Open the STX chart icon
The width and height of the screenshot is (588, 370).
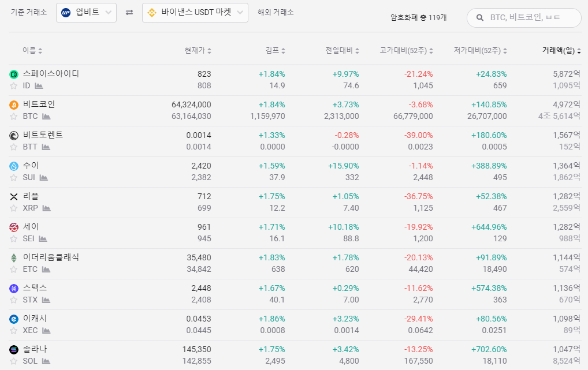pos(46,300)
